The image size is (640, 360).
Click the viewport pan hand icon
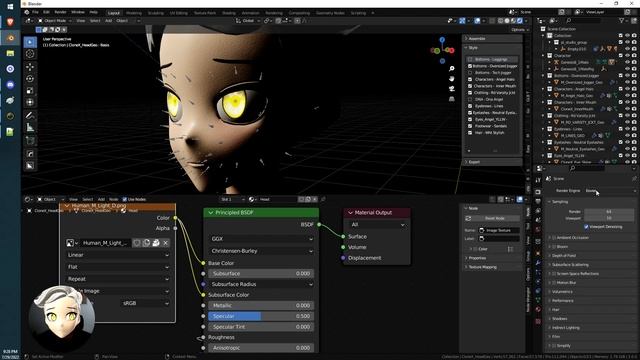click(451, 78)
